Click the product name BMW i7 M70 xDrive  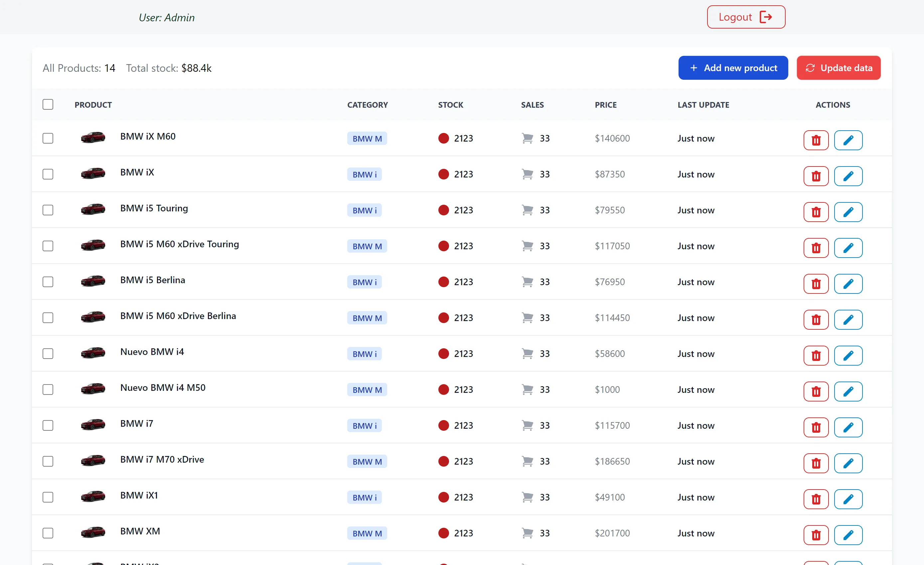[162, 460]
